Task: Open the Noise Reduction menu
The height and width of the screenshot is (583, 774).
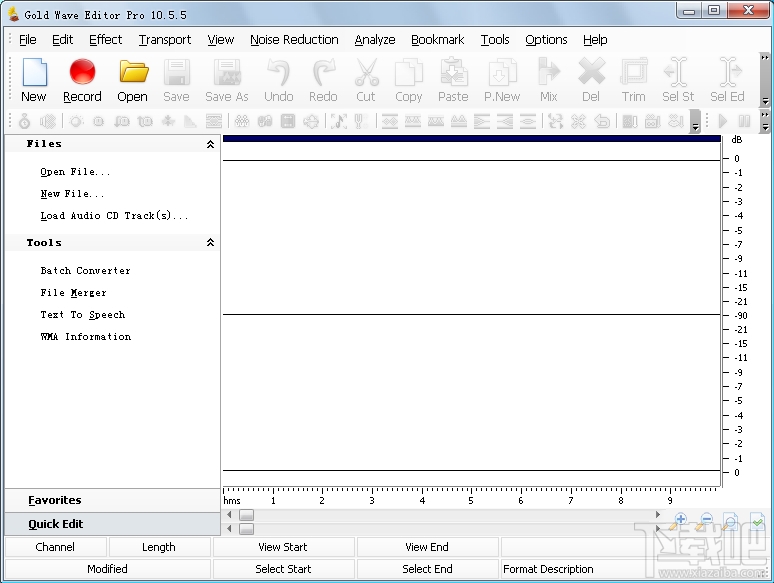Action: click(x=294, y=40)
